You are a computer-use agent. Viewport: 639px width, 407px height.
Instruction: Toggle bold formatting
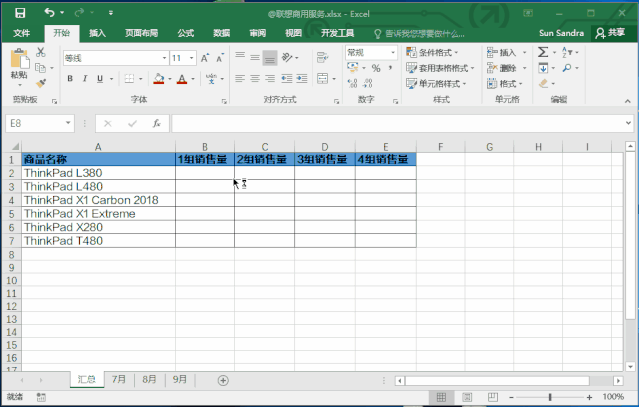(x=70, y=79)
